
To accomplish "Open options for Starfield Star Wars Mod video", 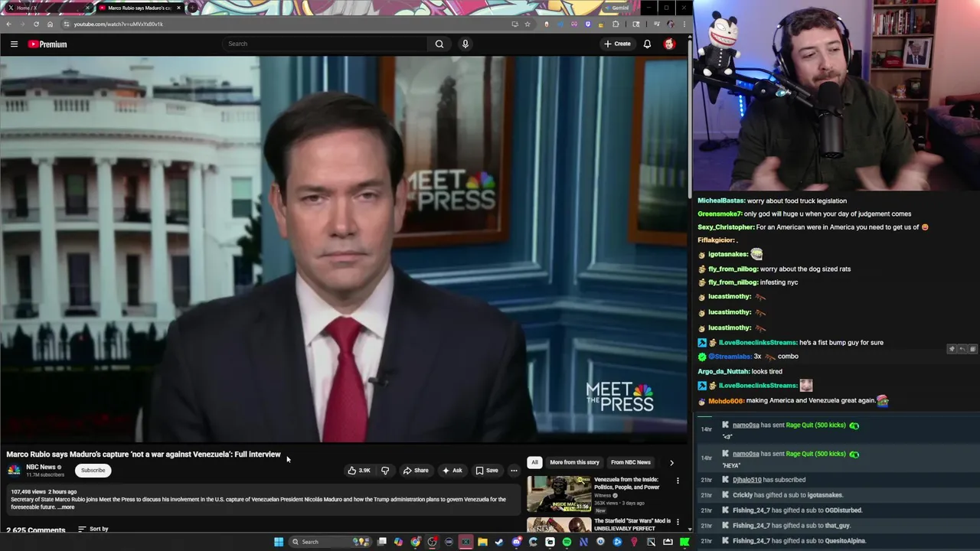I will point(678,522).
